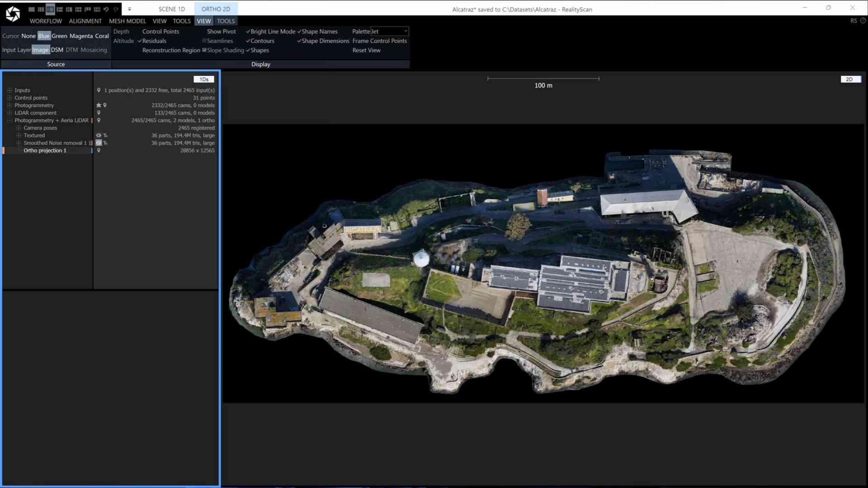The width and height of the screenshot is (868, 488).
Task: Click the star icon next to Photogrammetry
Action: point(98,105)
